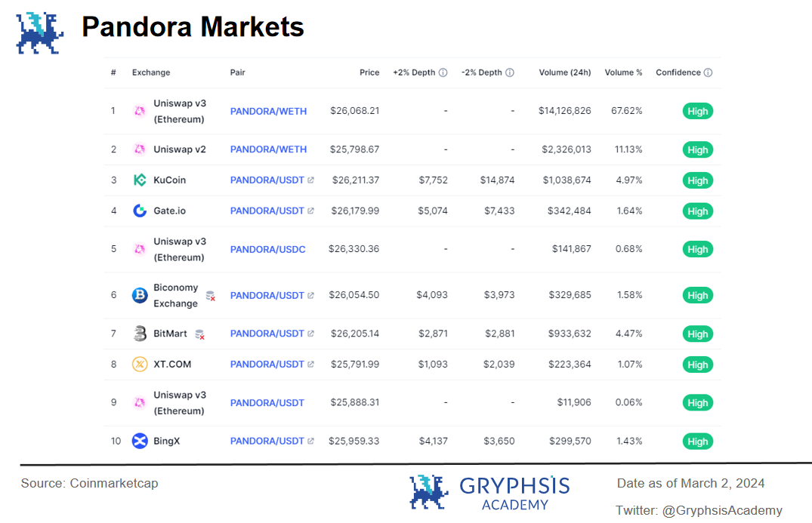The width and height of the screenshot is (812, 523).
Task: Sort by the Volume (24h) column header
Action: pos(564,72)
